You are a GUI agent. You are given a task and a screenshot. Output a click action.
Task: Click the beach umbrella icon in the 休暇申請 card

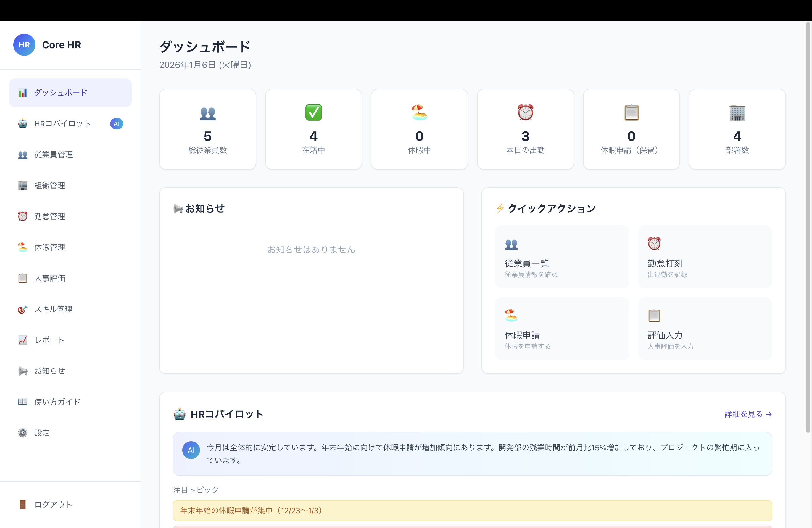(511, 315)
